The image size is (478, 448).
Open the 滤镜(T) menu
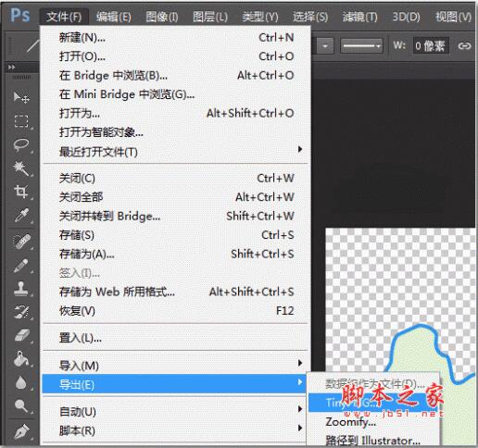coord(359,17)
